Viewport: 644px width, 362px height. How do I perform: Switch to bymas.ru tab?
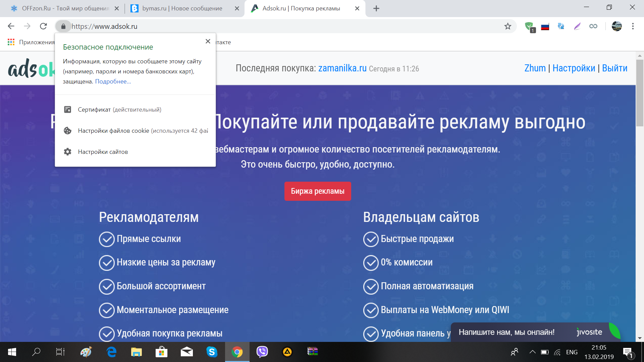click(x=182, y=8)
